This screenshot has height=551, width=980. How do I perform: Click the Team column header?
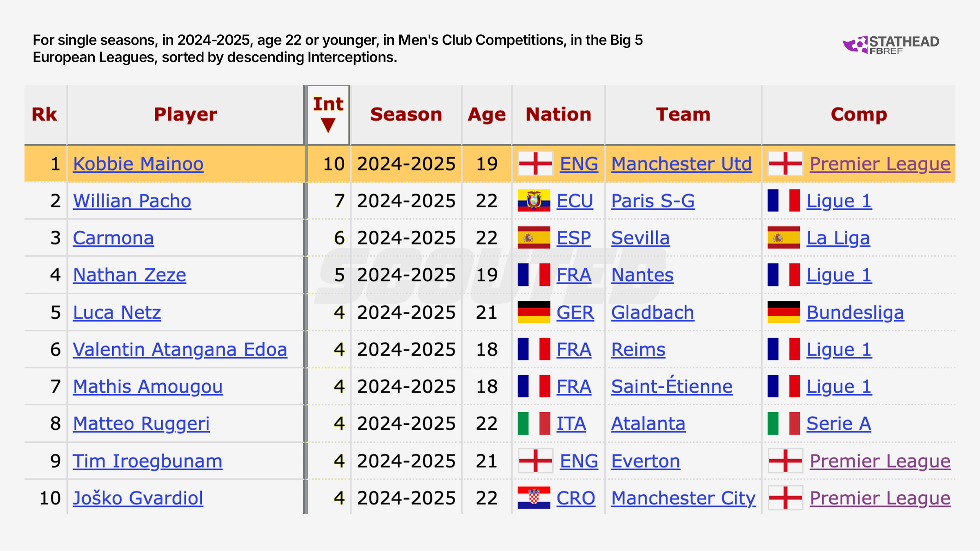[x=683, y=114]
